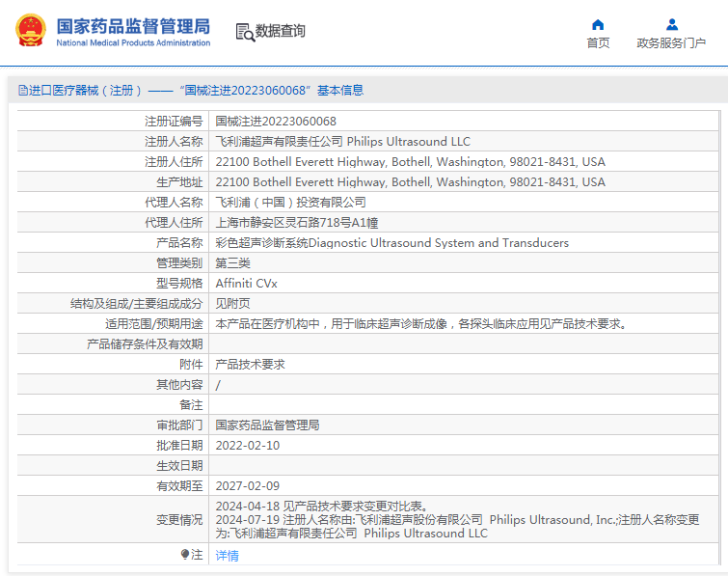Click the 审批部门 row label
Viewport: 728px width, 576px height.
pyautogui.click(x=179, y=425)
